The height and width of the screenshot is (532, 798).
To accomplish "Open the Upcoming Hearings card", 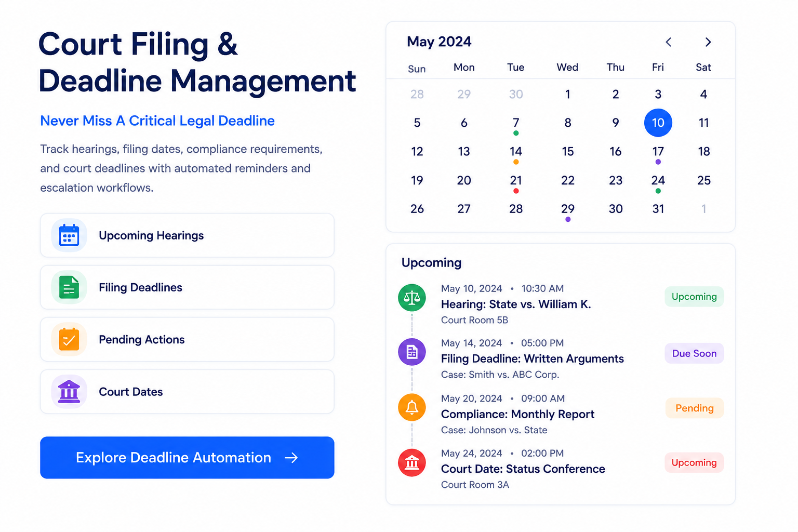I will pyautogui.click(x=187, y=235).
